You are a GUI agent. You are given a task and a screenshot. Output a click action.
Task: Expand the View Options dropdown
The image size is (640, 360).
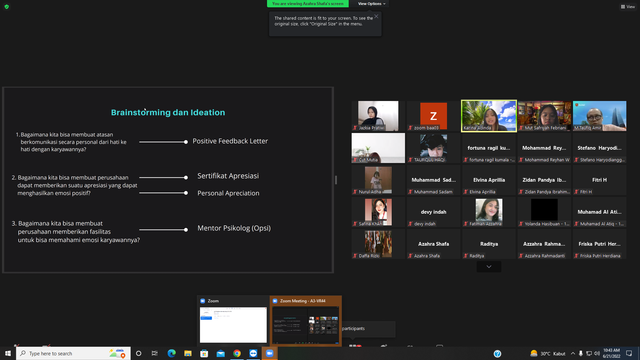point(371,4)
